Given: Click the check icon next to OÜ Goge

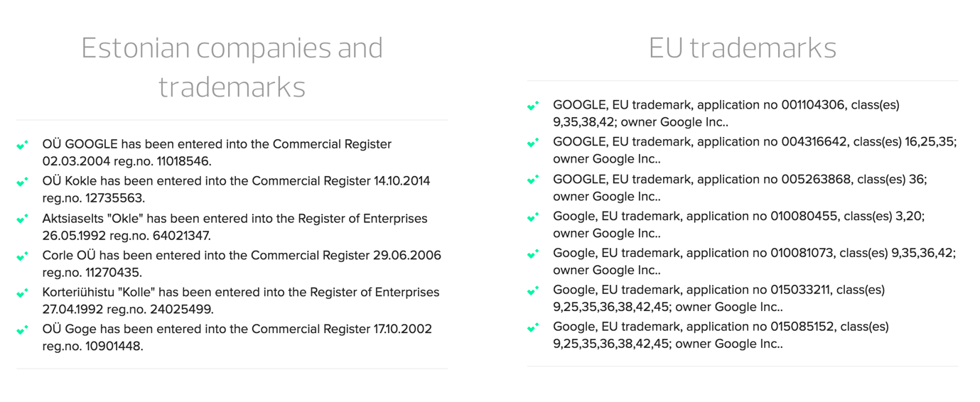Looking at the screenshot, I should pos(23,330).
